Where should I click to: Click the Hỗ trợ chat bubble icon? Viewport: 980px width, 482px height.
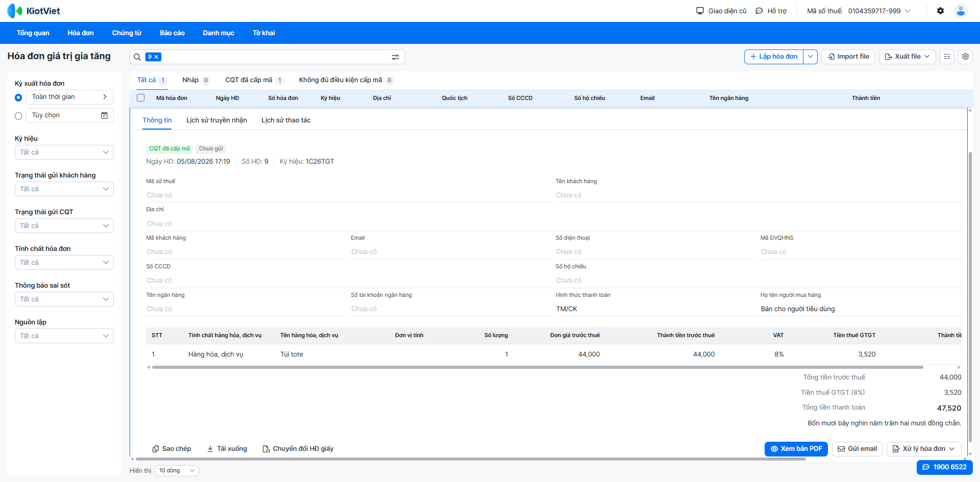click(x=759, y=11)
